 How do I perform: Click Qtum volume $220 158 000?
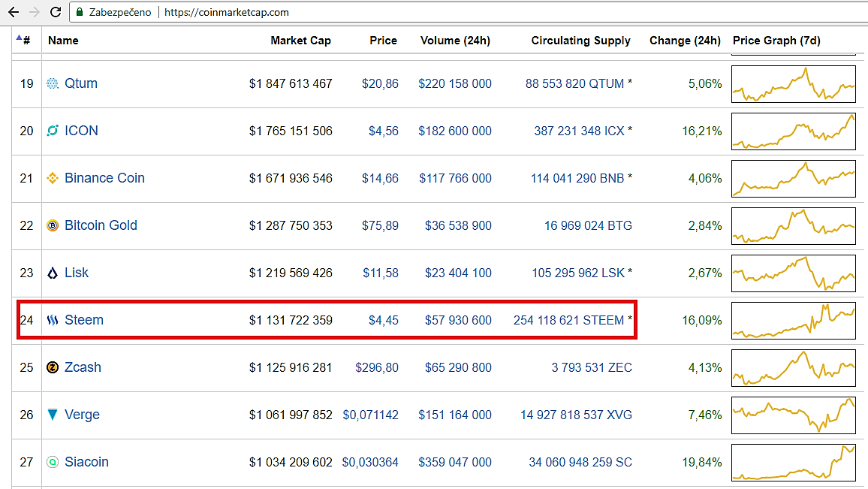454,83
